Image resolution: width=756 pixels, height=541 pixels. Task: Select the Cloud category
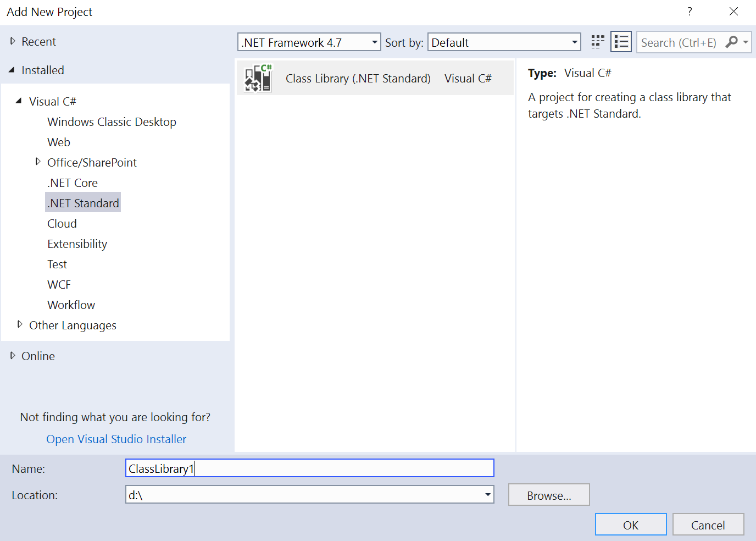tap(62, 224)
